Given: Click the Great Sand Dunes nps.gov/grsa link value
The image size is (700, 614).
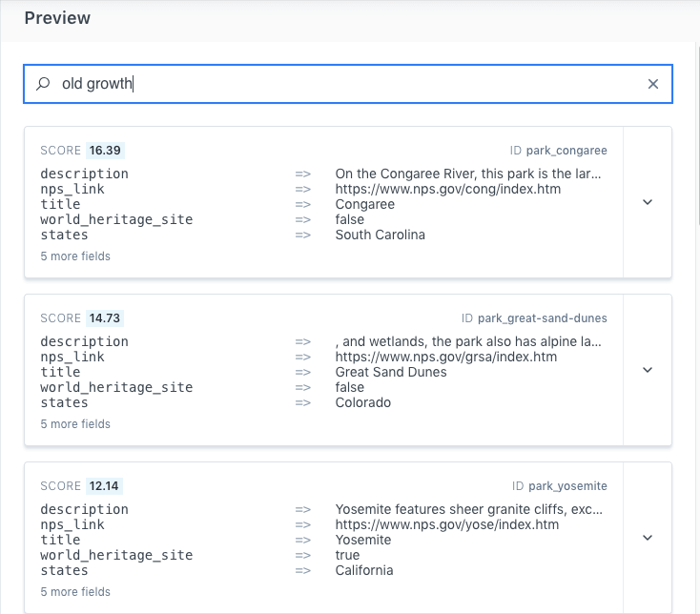Looking at the screenshot, I should pyautogui.click(x=445, y=357).
